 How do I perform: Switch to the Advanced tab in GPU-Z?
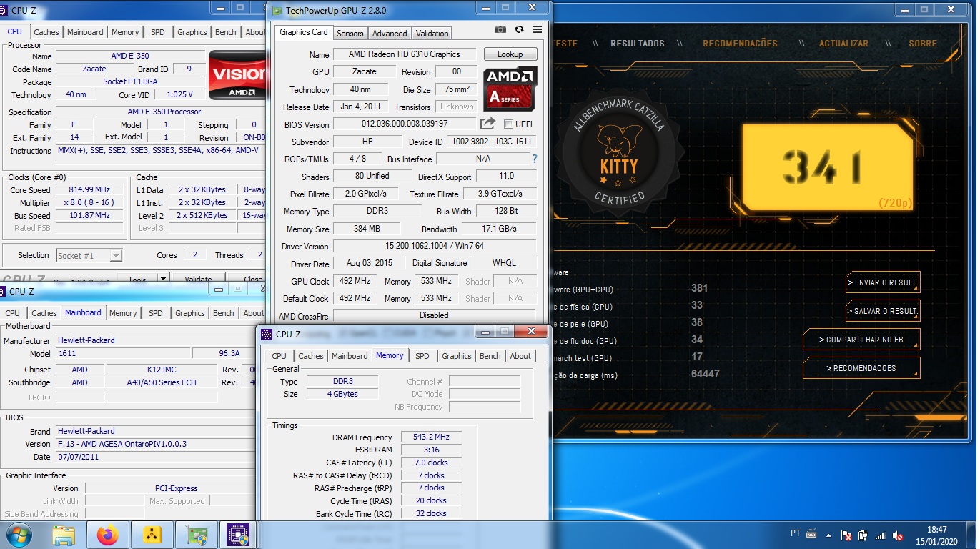point(390,33)
